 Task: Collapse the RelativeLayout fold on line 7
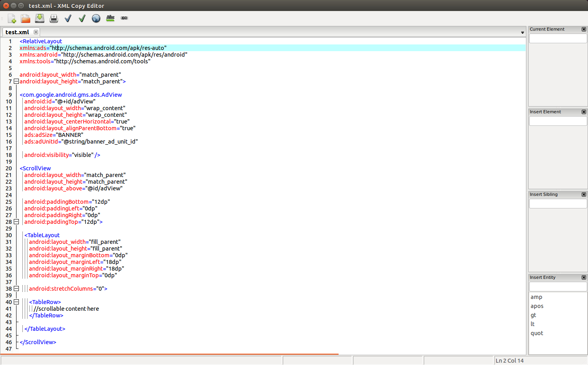click(x=16, y=81)
